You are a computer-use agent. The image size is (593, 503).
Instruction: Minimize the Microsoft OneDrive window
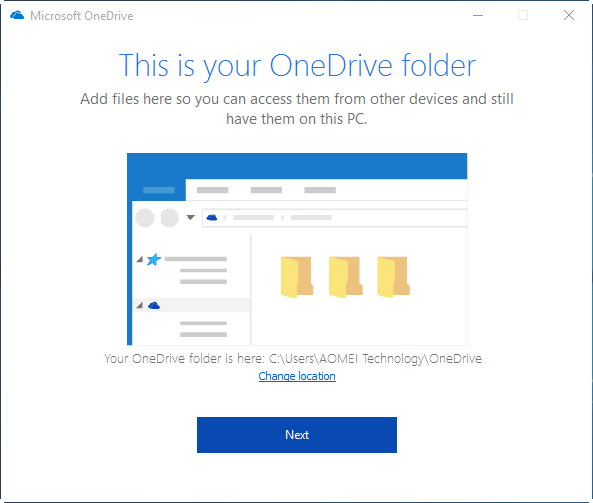point(478,16)
